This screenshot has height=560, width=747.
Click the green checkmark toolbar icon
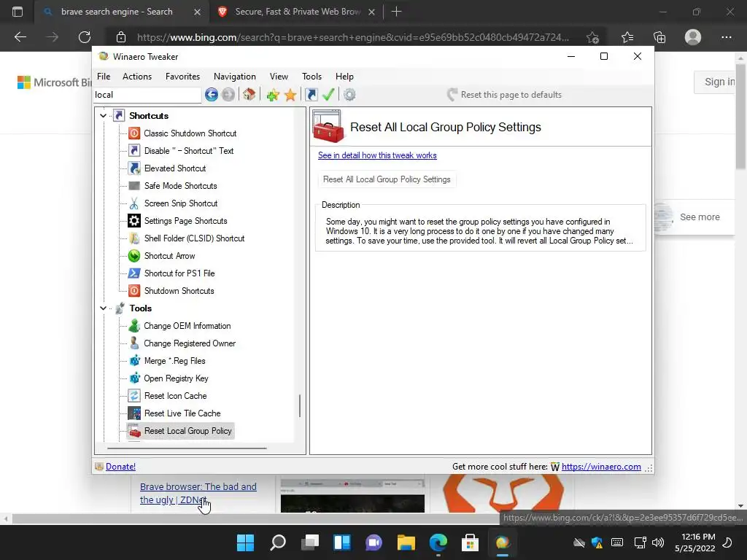(328, 95)
